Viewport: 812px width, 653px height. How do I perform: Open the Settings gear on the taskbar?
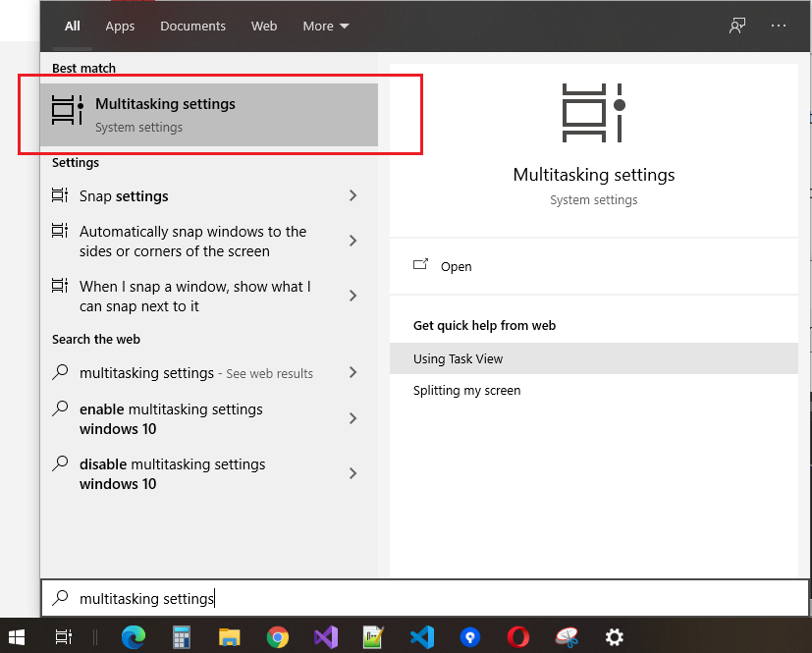[615, 637]
